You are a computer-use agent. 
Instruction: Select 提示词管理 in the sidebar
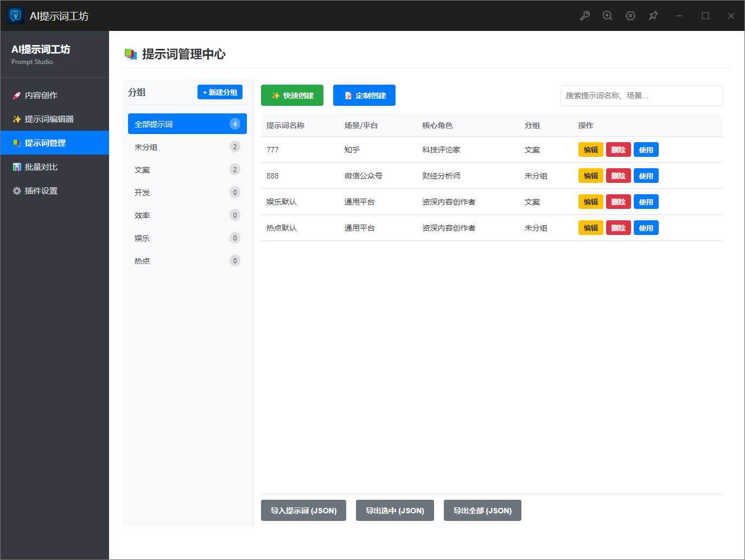pos(55,143)
